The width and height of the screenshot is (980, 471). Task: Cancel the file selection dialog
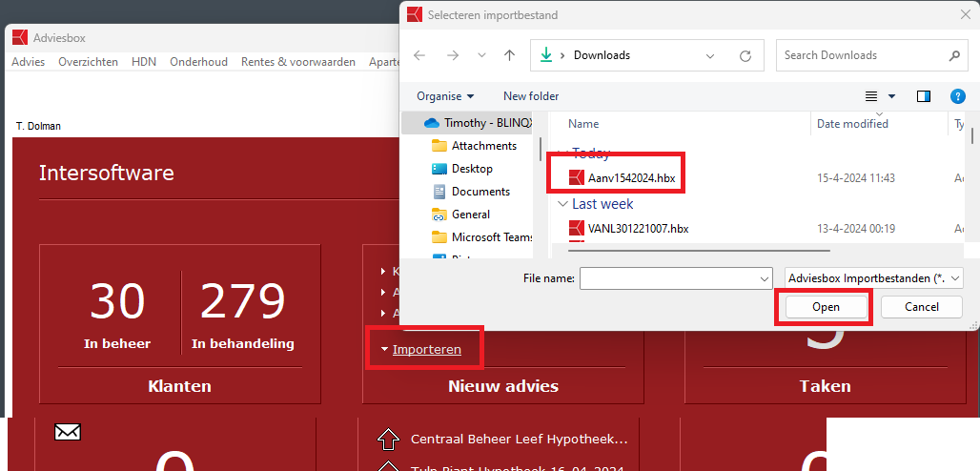[x=921, y=307]
